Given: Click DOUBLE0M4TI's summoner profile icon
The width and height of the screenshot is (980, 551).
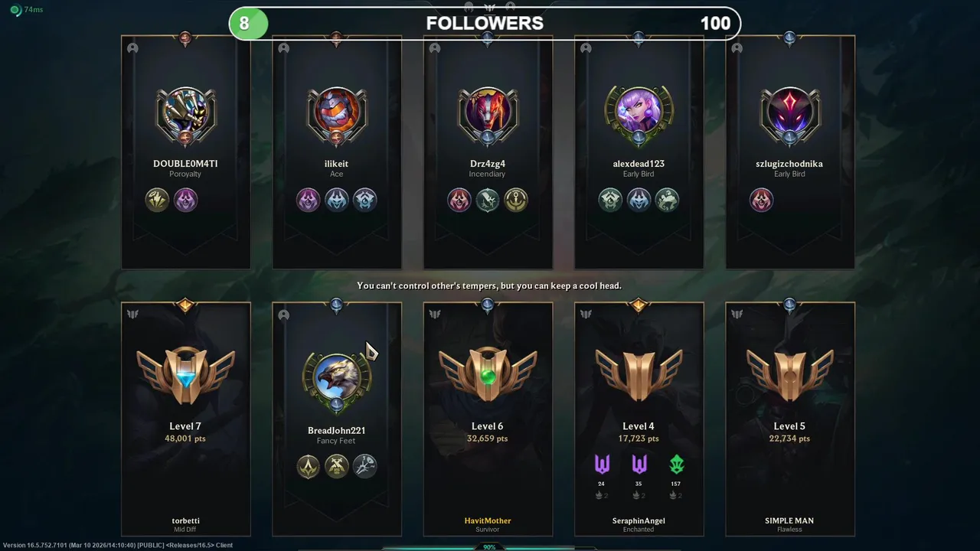Looking at the screenshot, I should tap(185, 113).
